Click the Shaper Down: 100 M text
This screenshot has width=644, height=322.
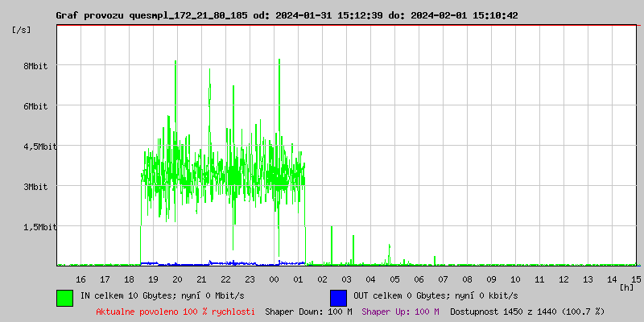click(308, 312)
